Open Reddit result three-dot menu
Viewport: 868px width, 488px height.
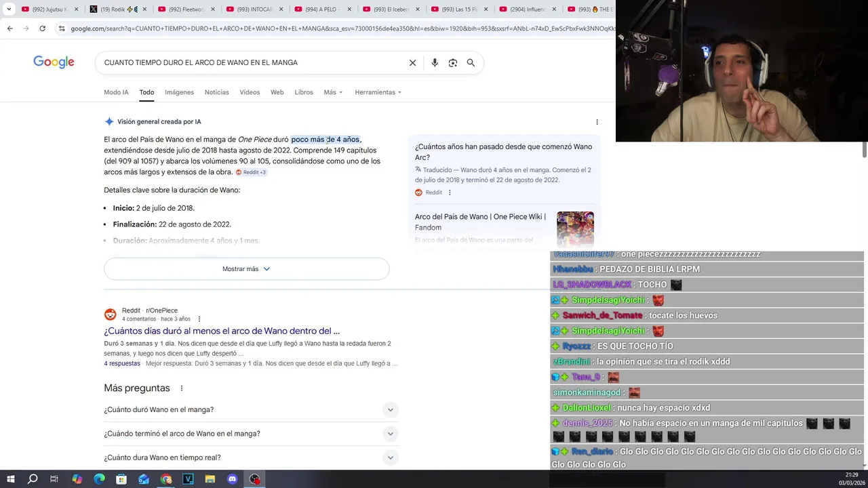(x=199, y=319)
